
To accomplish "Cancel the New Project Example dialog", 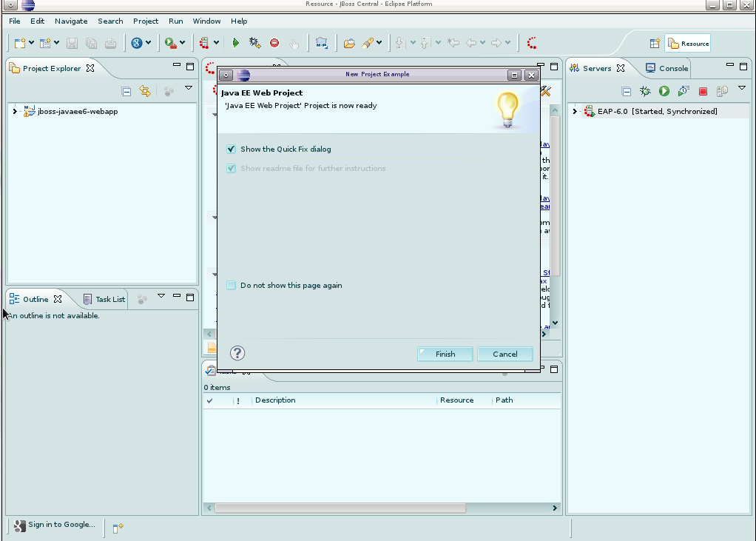I will [505, 354].
